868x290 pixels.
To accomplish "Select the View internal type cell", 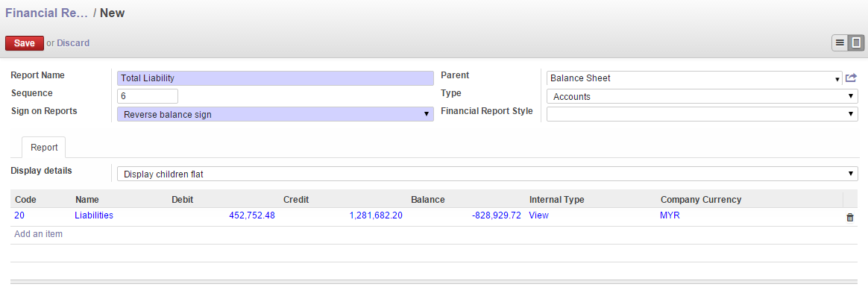I will [538, 216].
